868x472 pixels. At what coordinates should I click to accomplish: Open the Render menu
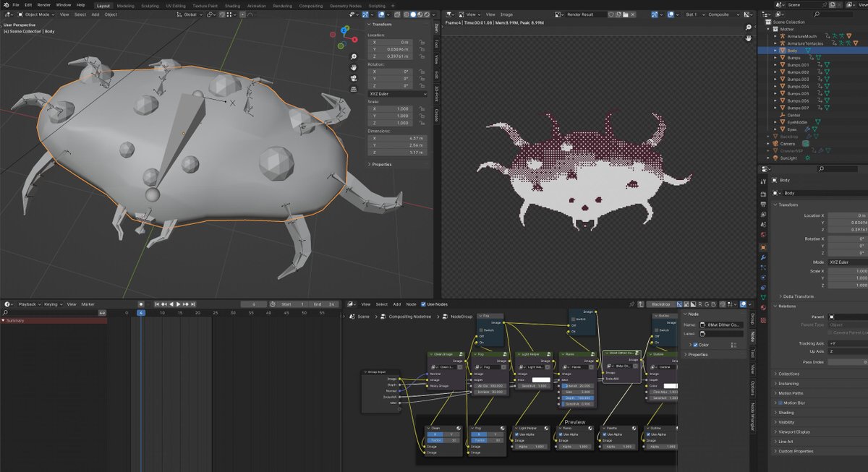point(44,5)
